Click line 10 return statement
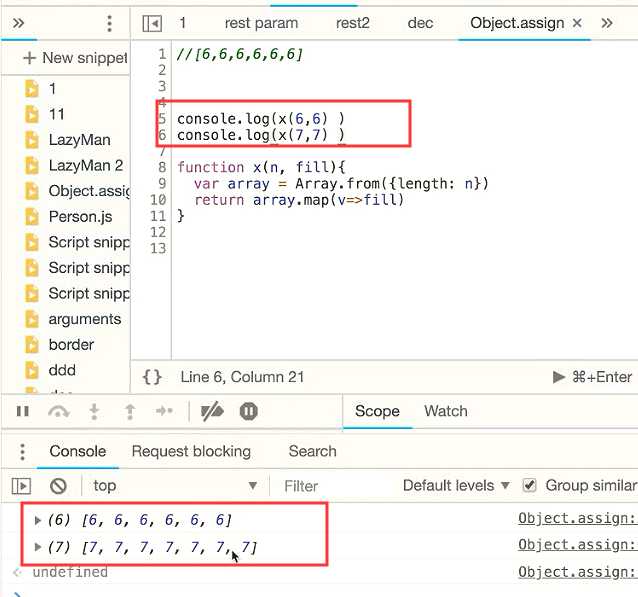 tap(299, 200)
